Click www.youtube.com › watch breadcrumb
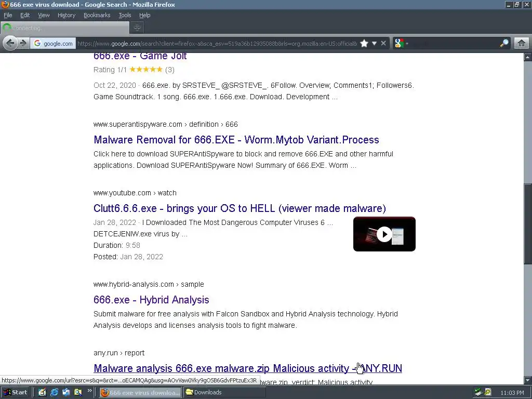Image resolution: width=532 pixels, height=399 pixels. coord(135,193)
